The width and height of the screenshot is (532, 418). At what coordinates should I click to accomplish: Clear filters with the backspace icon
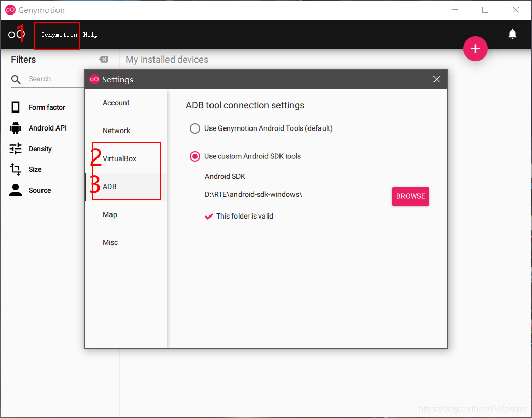click(104, 60)
